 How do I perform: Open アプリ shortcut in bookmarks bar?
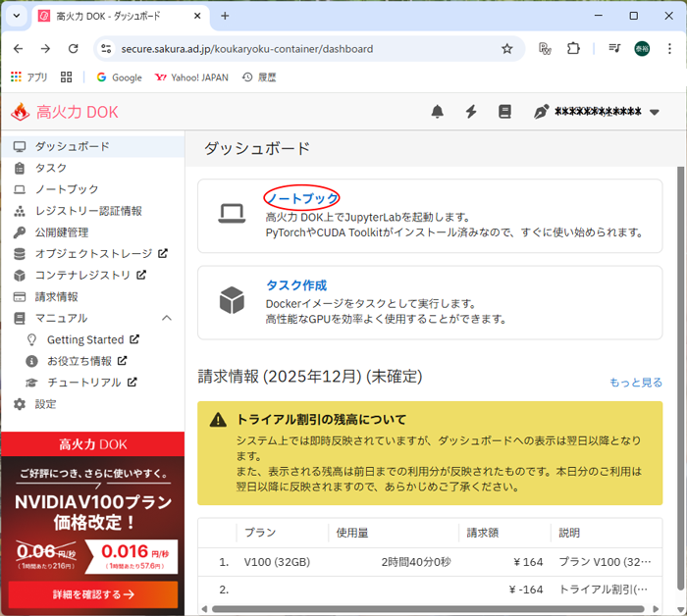point(28,77)
